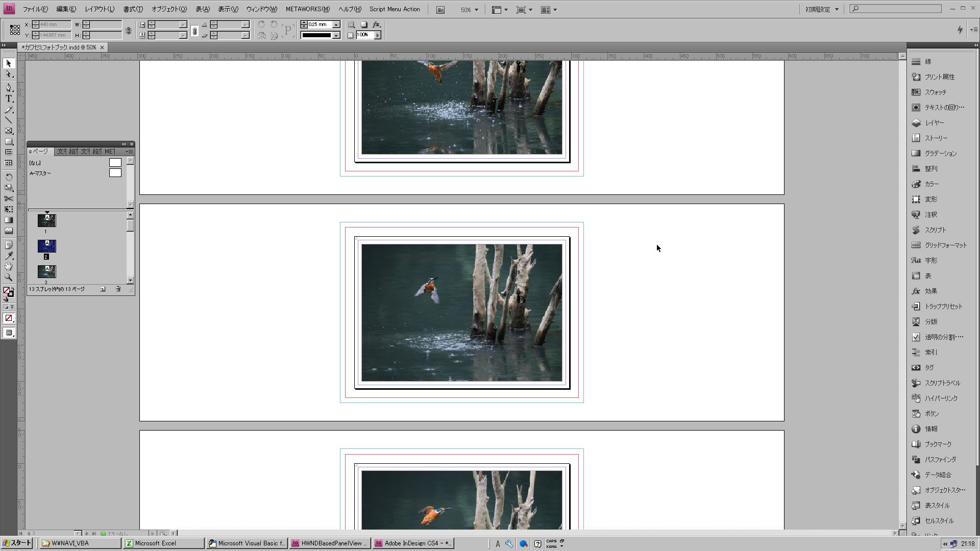
Task: Open W¥NAVI_VBA folder taskbar button
Action: click(x=81, y=543)
